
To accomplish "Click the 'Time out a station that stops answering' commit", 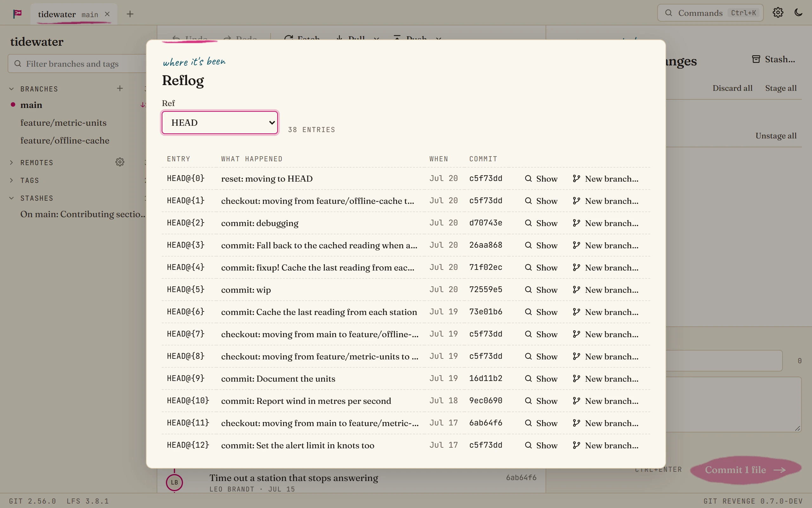I will pos(294,478).
